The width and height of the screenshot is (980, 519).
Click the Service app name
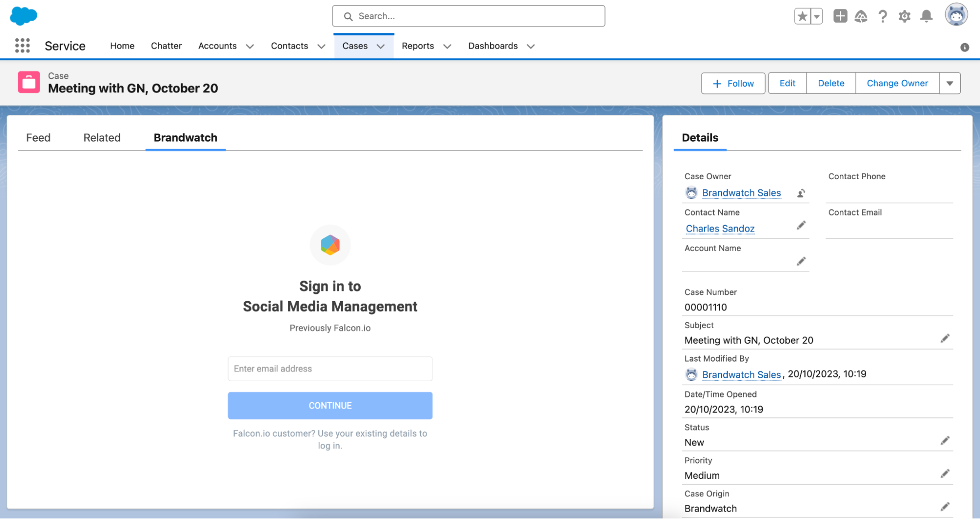65,46
